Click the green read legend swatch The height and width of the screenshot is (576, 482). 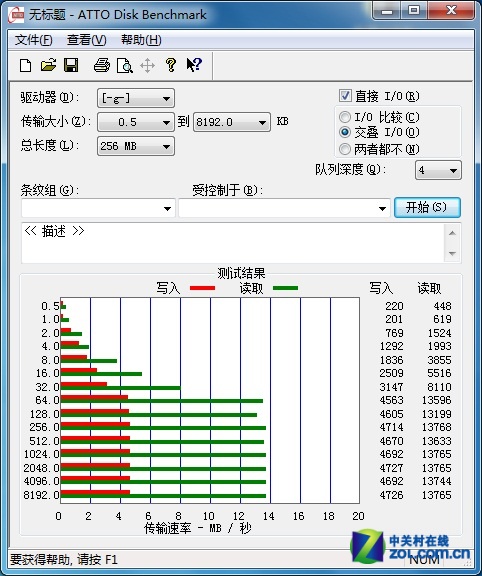[x=285, y=288]
